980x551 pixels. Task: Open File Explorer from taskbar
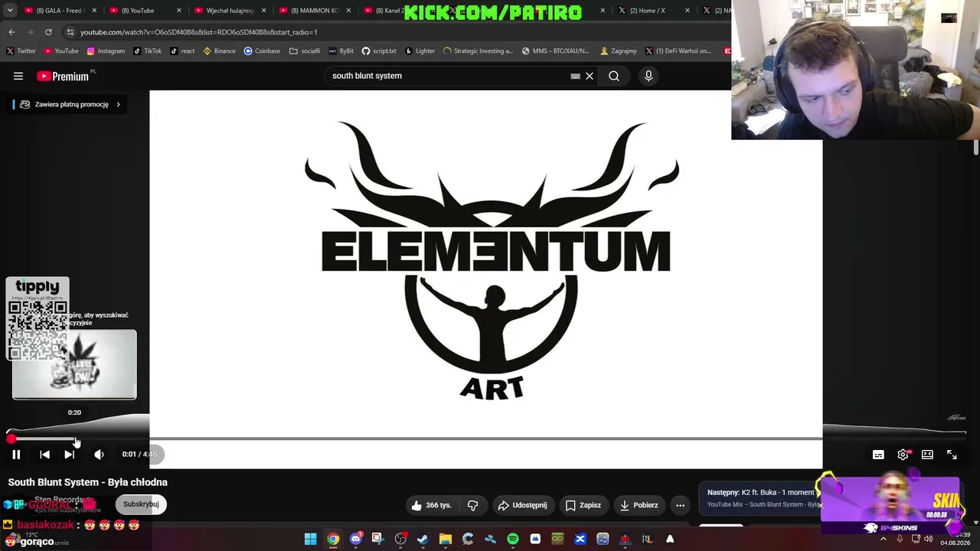[445, 540]
